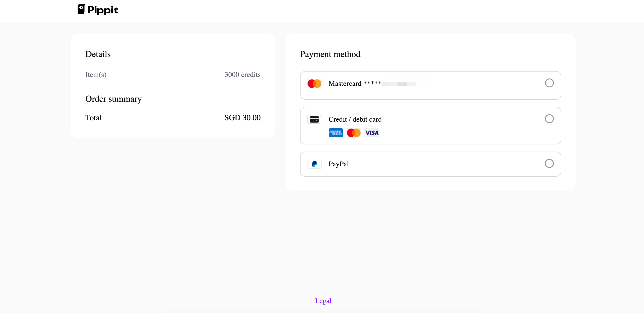The height and width of the screenshot is (313, 644).
Task: Click the PayPal option label
Action: [x=339, y=164]
